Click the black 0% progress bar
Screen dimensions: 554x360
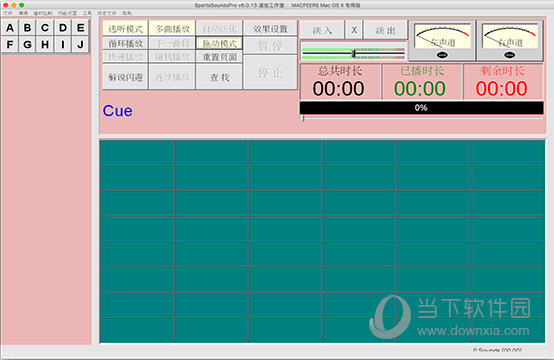(421, 108)
